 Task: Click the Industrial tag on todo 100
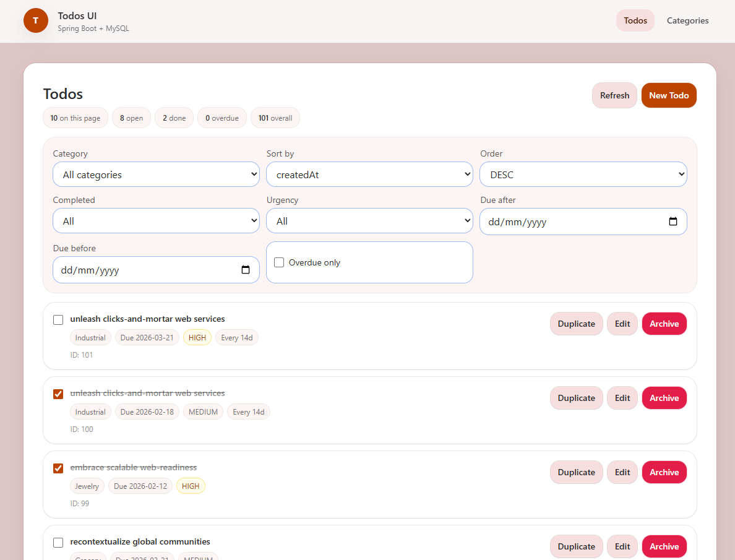click(x=90, y=411)
